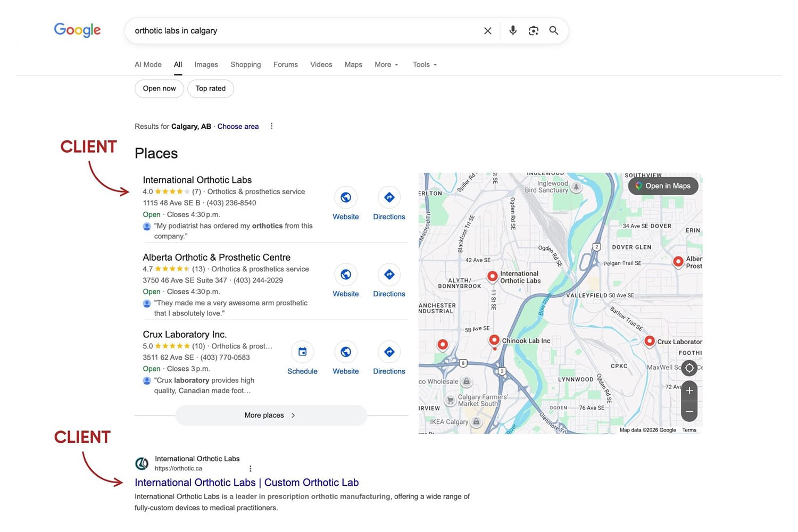Screen dimensions: 798x532
Task: Switch to the Forums tab
Action: 286,64
